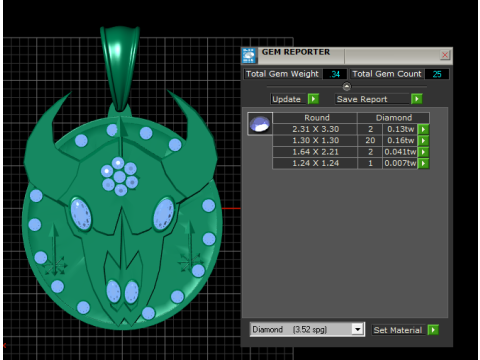Click the collapse handle below the gem totals

(x=347, y=87)
